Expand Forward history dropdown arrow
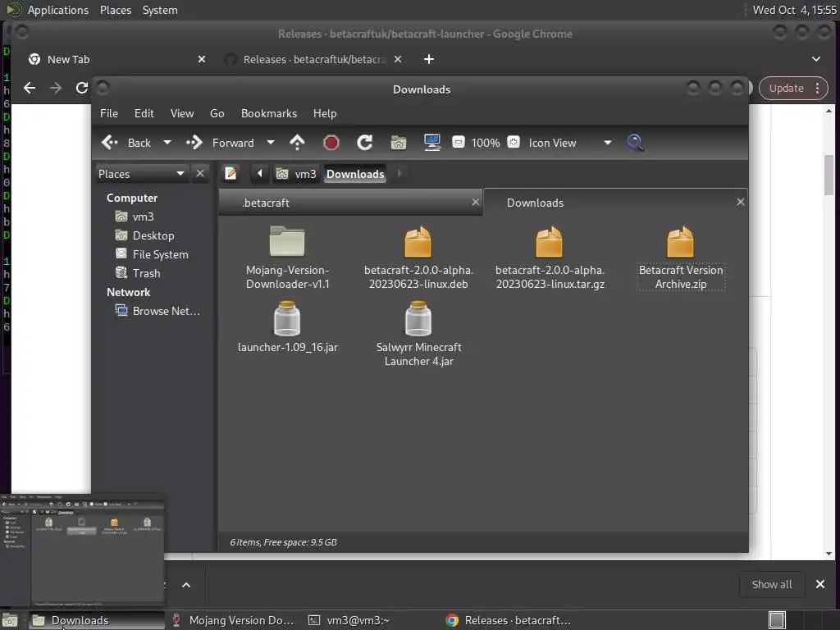Viewport: 840px width, 630px height. click(x=271, y=143)
